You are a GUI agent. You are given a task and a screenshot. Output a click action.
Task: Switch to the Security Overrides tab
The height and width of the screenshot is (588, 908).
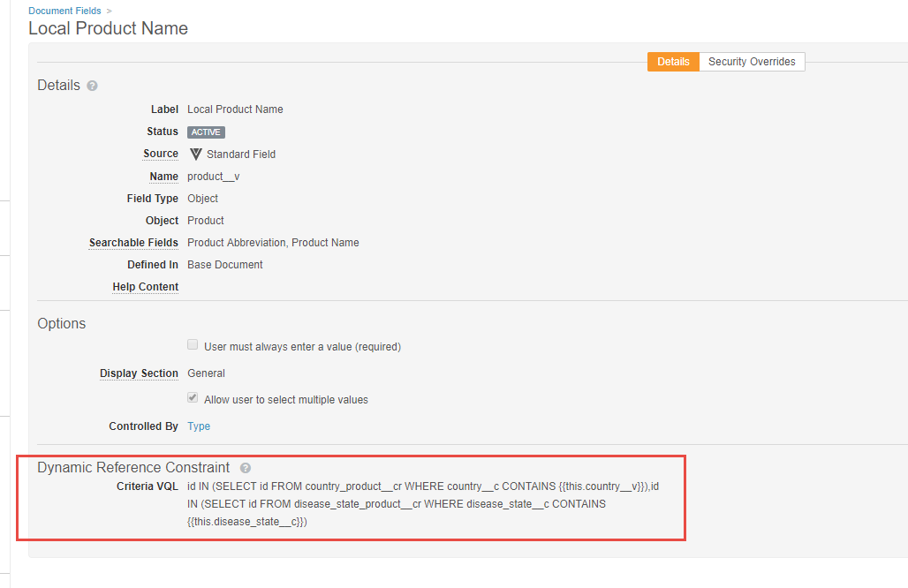click(752, 62)
